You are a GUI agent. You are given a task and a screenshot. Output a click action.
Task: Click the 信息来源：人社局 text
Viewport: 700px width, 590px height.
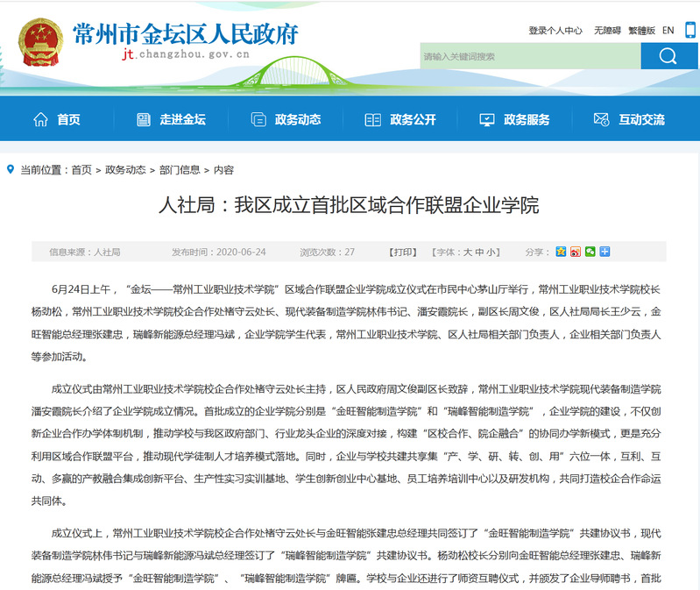click(85, 252)
